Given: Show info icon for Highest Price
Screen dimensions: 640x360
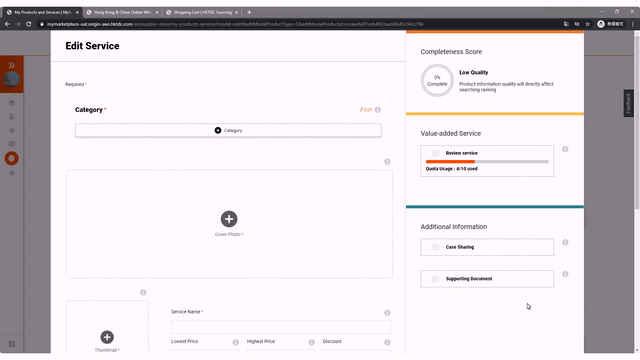Looking at the screenshot, I should [x=311, y=342].
